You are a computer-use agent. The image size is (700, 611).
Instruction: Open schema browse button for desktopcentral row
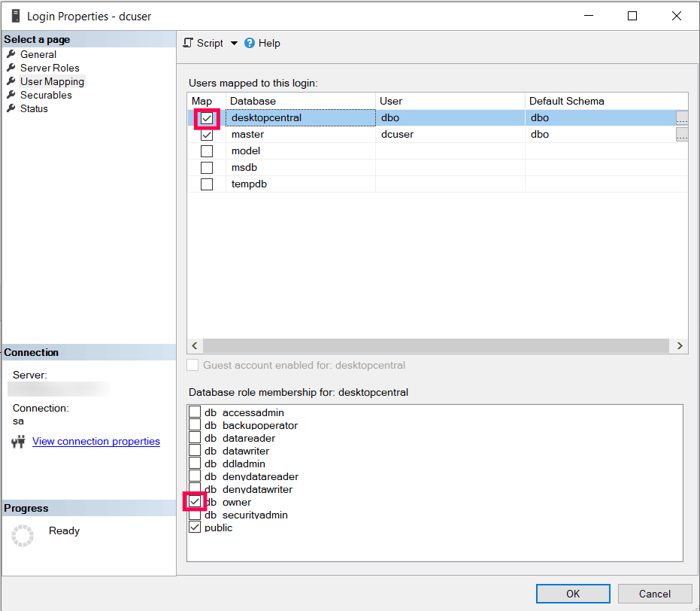682,118
